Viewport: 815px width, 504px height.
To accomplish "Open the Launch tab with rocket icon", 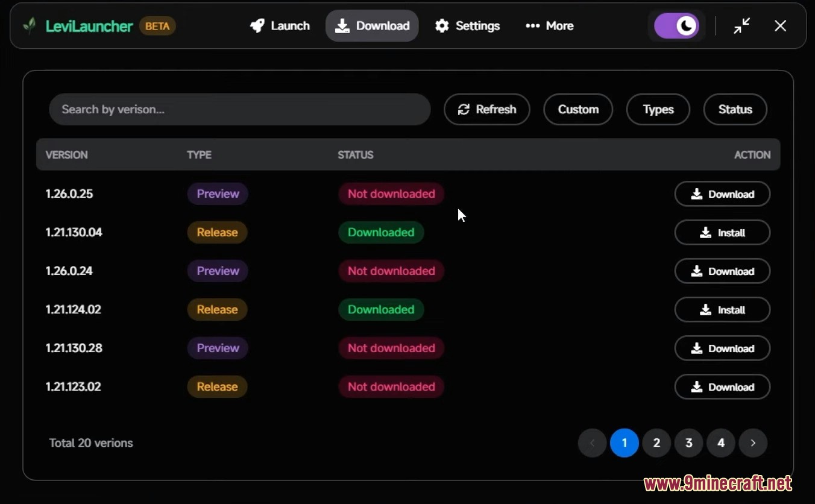I will [280, 26].
